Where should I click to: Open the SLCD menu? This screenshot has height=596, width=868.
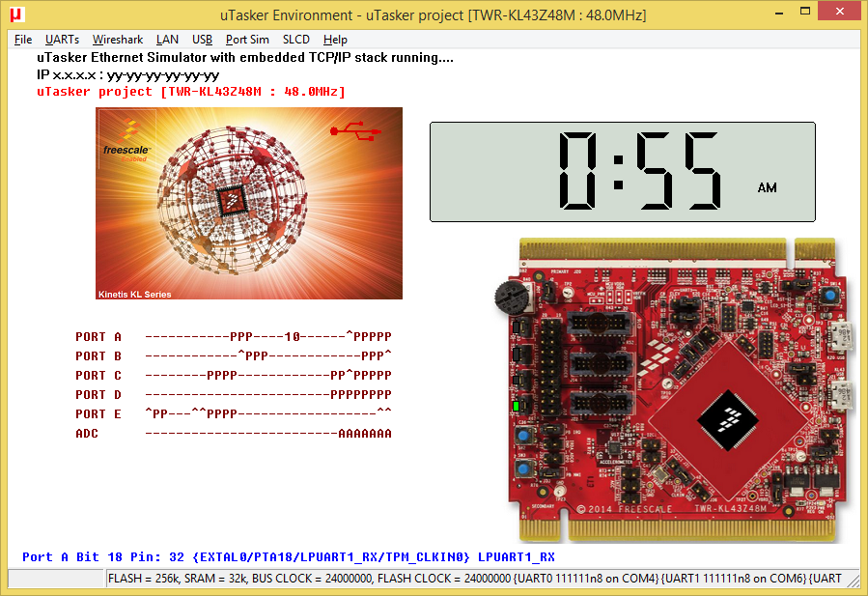point(296,40)
